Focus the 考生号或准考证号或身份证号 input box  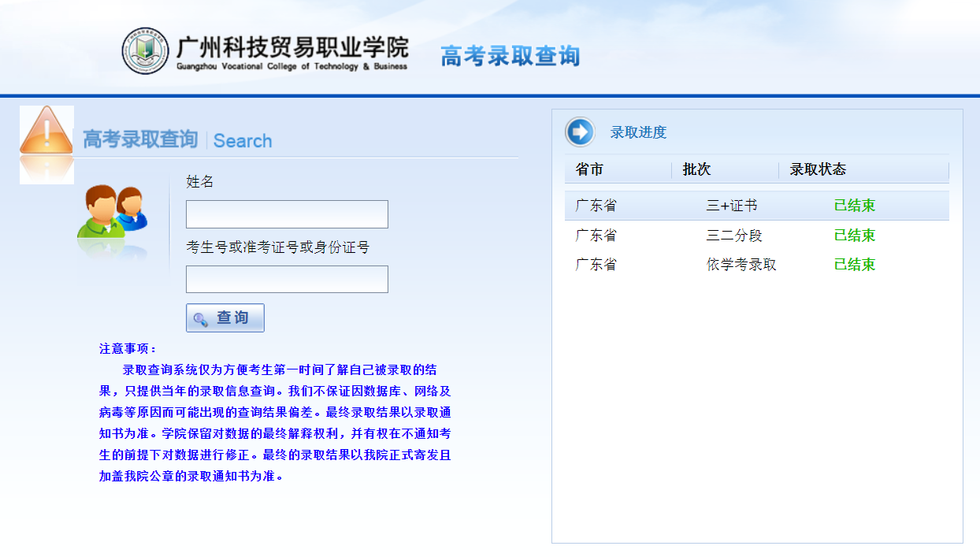(287, 280)
